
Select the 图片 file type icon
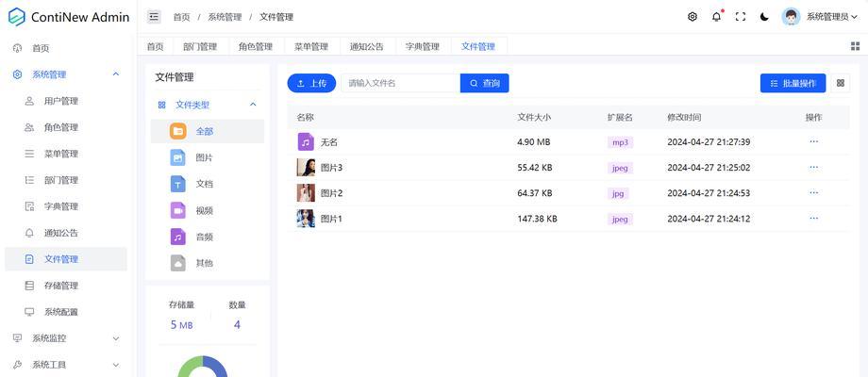click(178, 157)
